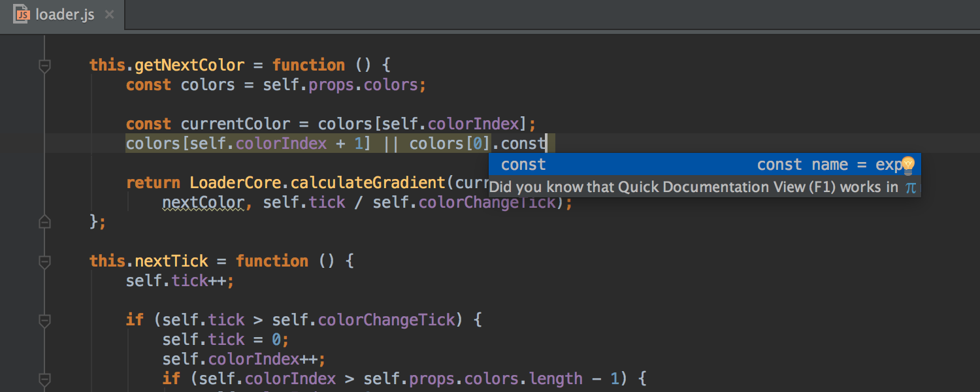The image size is (980, 392).
Task: Click the 'function' keyword of getNextColor
Action: click(308, 65)
